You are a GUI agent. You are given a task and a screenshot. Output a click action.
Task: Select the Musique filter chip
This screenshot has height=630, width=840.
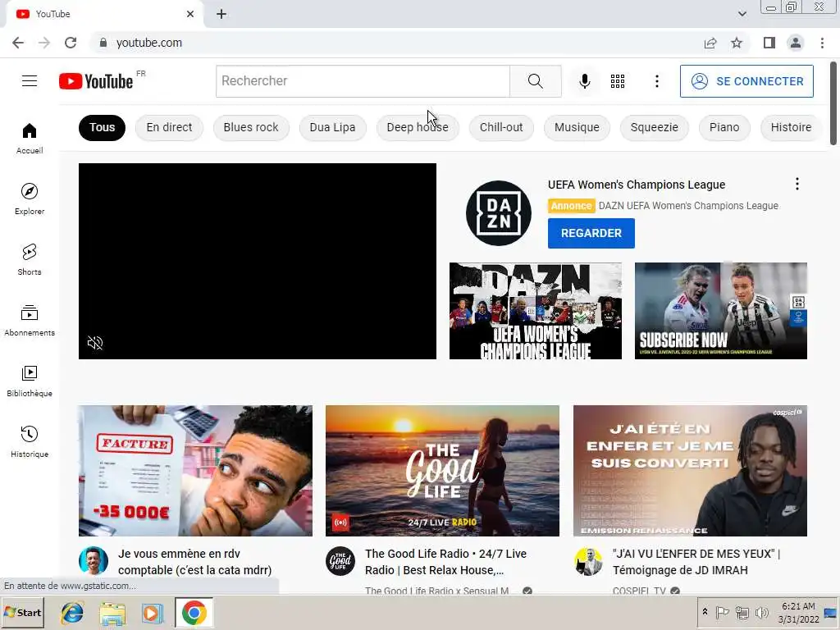coord(577,127)
